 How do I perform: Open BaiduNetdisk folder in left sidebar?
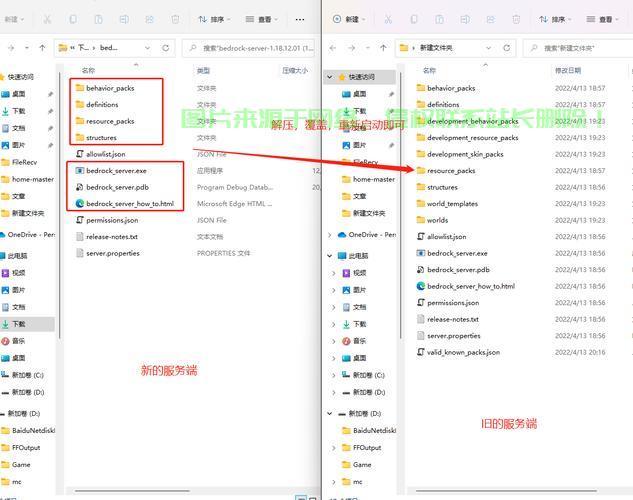pos(32,431)
